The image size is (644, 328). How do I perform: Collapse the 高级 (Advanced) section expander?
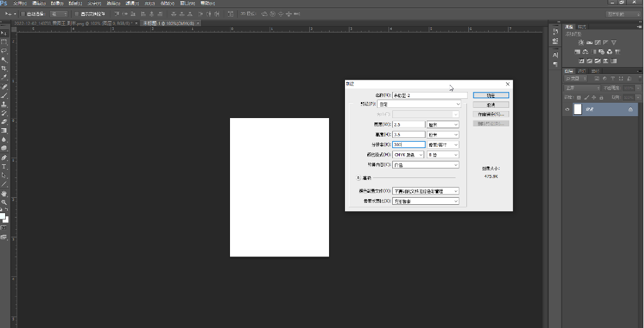(358, 179)
